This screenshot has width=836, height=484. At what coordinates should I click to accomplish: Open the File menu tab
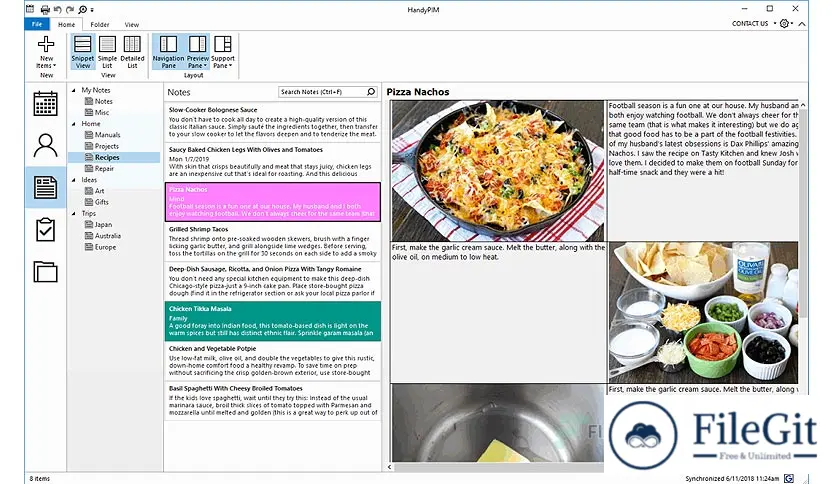(x=37, y=24)
